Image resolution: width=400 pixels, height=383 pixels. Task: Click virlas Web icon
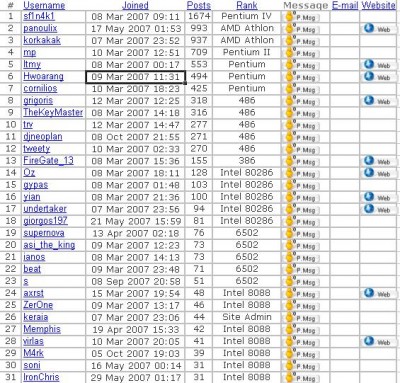coord(378,342)
